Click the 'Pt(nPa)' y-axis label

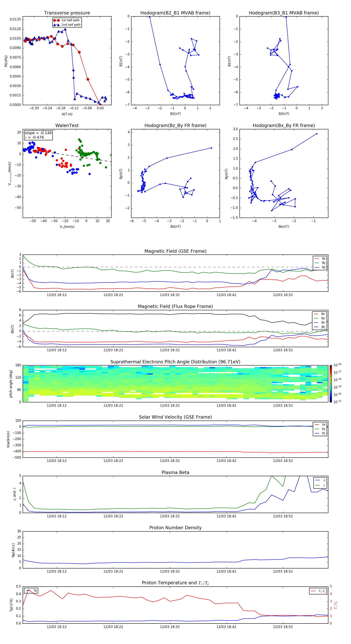tap(6, 61)
